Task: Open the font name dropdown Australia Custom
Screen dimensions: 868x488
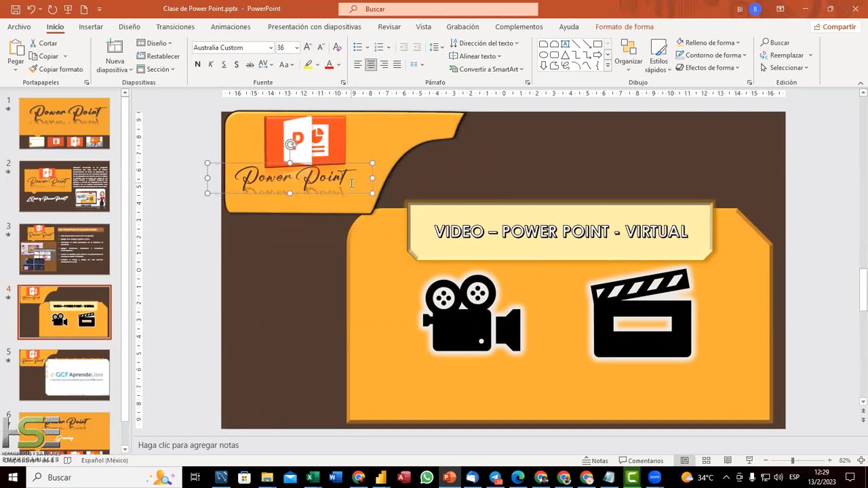Action: [x=270, y=47]
